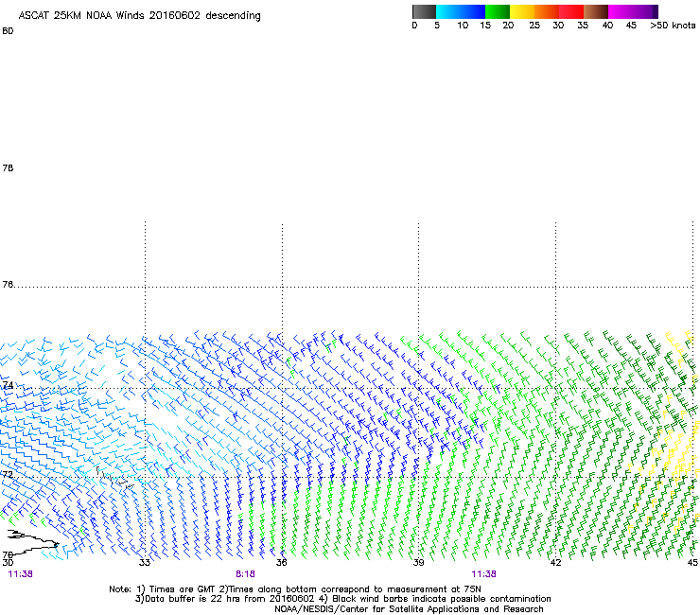Click the black coastline outline near 70N
700x615 pixels.
pyautogui.click(x=32, y=542)
